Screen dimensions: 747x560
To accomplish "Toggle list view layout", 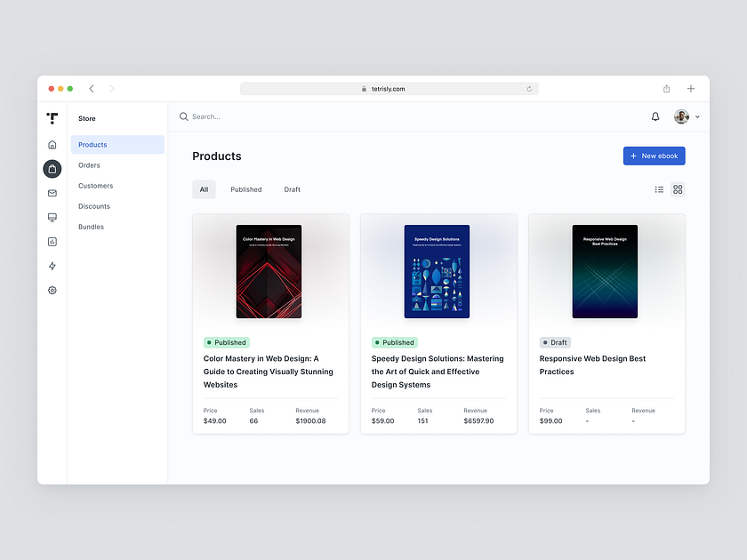I will (x=659, y=189).
